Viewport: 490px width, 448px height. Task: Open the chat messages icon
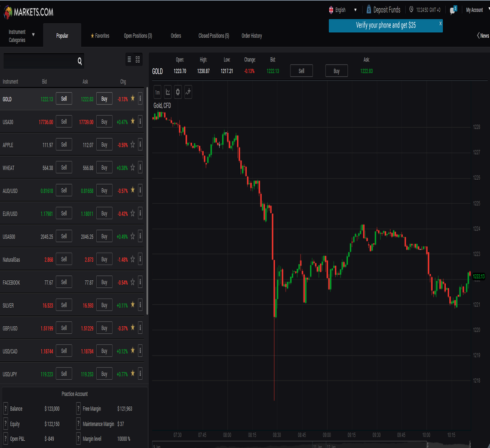453,10
